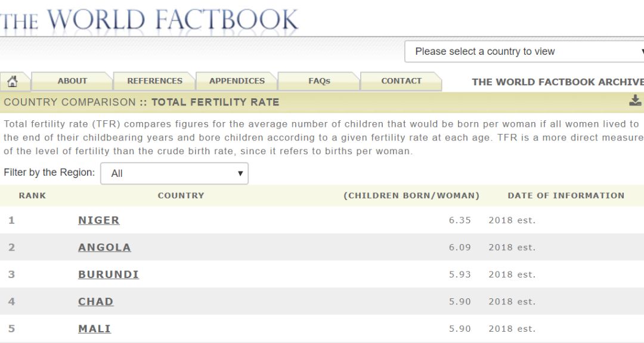Image resolution: width=644 pixels, height=343 pixels.
Task: Click The World Factbook logo title
Action: pyautogui.click(x=149, y=20)
